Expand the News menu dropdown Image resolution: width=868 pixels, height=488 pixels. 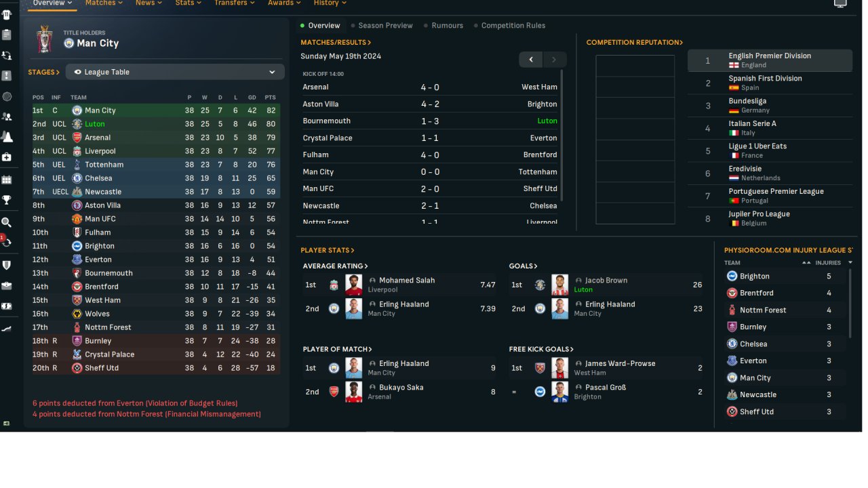coord(149,3)
